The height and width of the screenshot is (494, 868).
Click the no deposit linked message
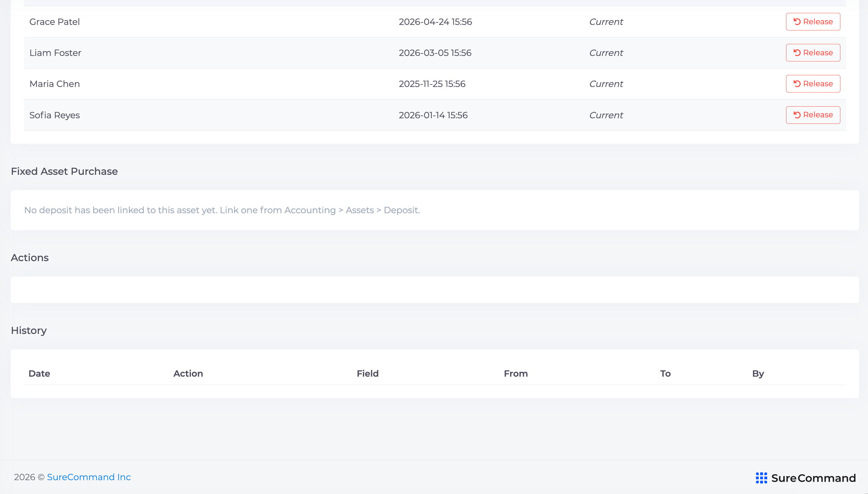click(222, 210)
